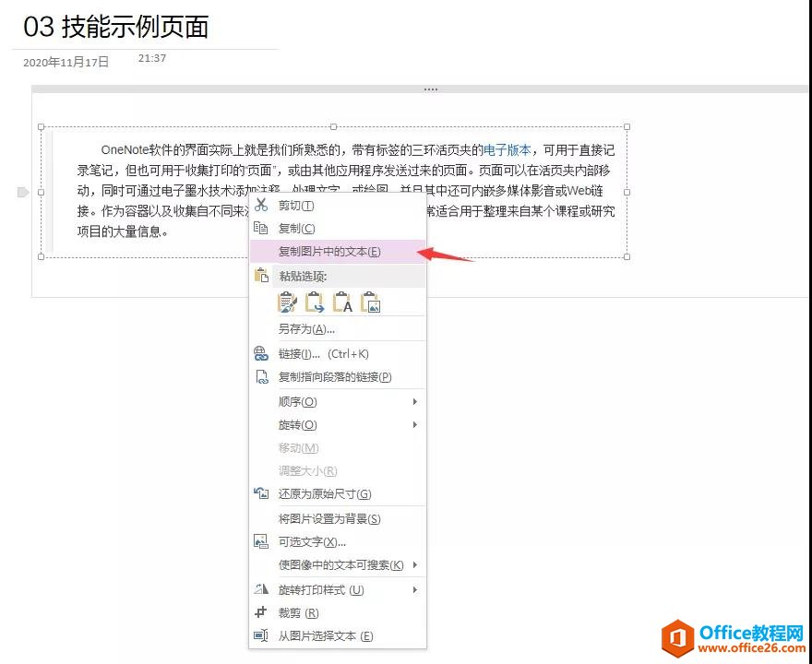Expand 旋转打印样式 (U) submenu arrow
This screenshot has height=664, width=812.
click(x=415, y=590)
